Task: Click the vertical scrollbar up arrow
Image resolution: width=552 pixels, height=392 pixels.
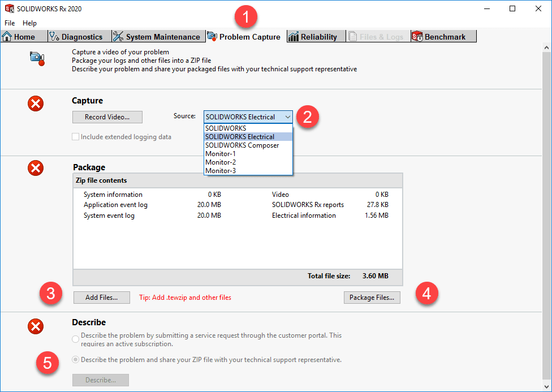Action: pyautogui.click(x=546, y=47)
